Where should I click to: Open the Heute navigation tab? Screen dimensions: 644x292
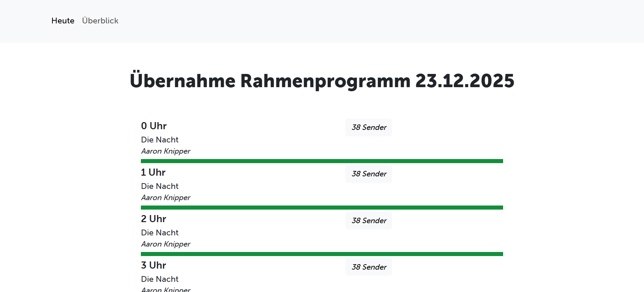click(x=63, y=21)
